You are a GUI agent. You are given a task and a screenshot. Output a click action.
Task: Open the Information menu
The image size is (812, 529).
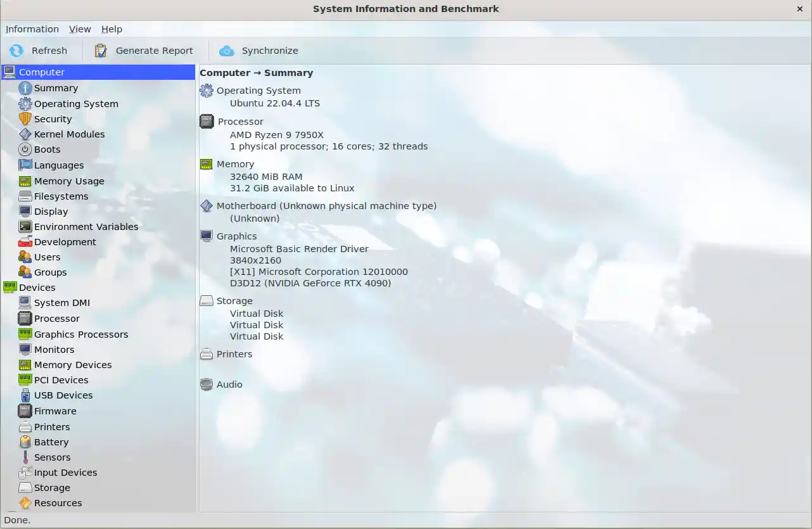tap(32, 29)
